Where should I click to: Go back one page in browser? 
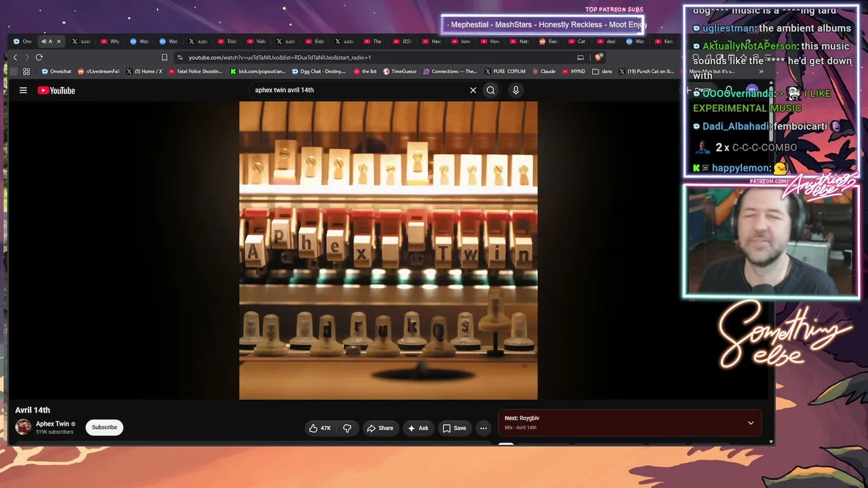coord(15,58)
